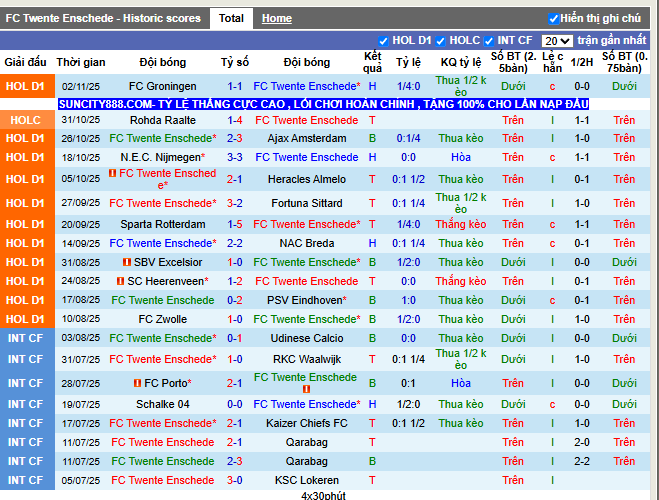Uncheck the INT CF league filter

[488, 41]
